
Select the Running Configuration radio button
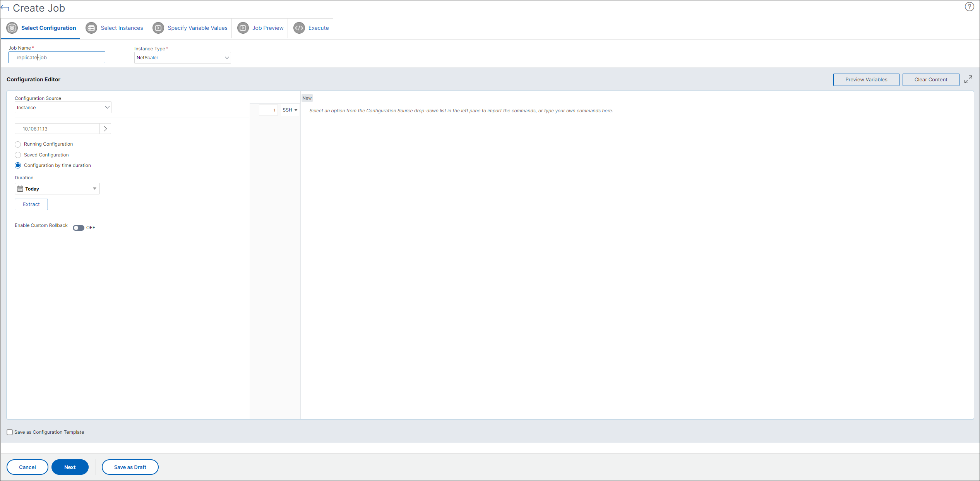point(18,144)
